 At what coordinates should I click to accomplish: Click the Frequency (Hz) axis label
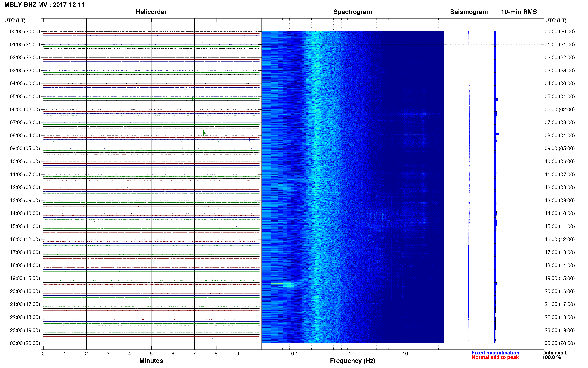(x=352, y=361)
